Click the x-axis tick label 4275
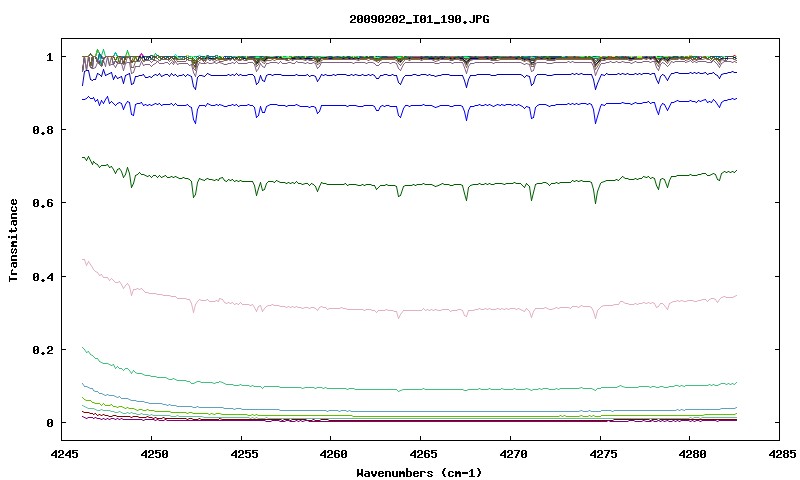Screen dimensions: 800x480 pyautogui.click(x=602, y=454)
